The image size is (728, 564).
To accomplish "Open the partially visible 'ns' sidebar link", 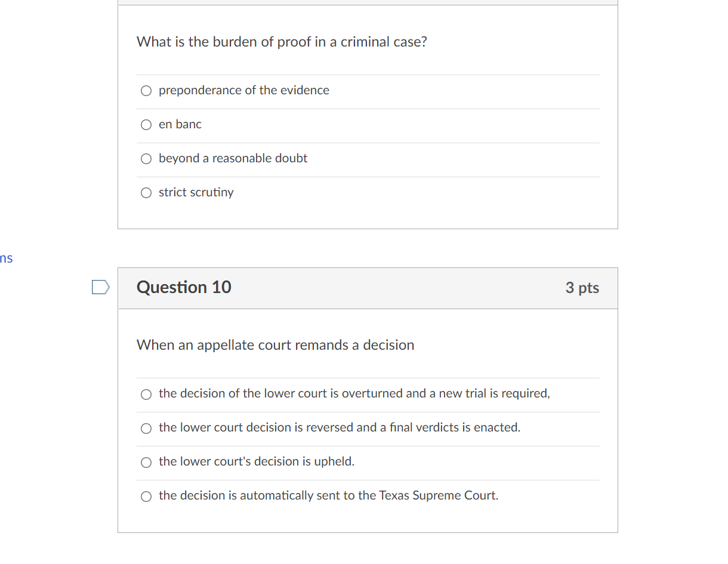I will pyautogui.click(x=6, y=258).
